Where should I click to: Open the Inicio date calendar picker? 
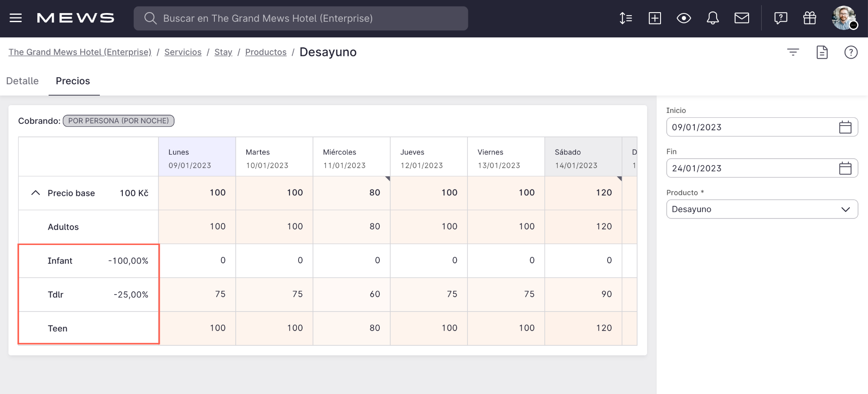point(845,127)
